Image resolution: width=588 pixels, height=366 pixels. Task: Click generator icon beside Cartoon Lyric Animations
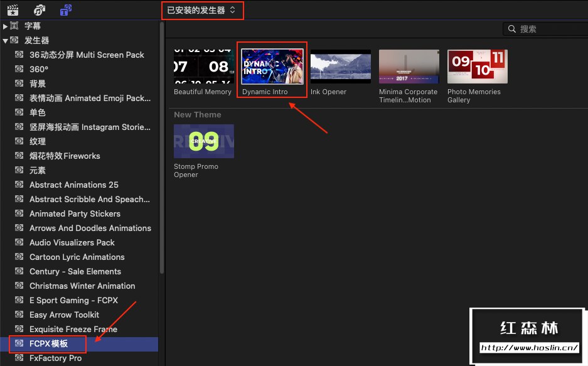click(19, 256)
